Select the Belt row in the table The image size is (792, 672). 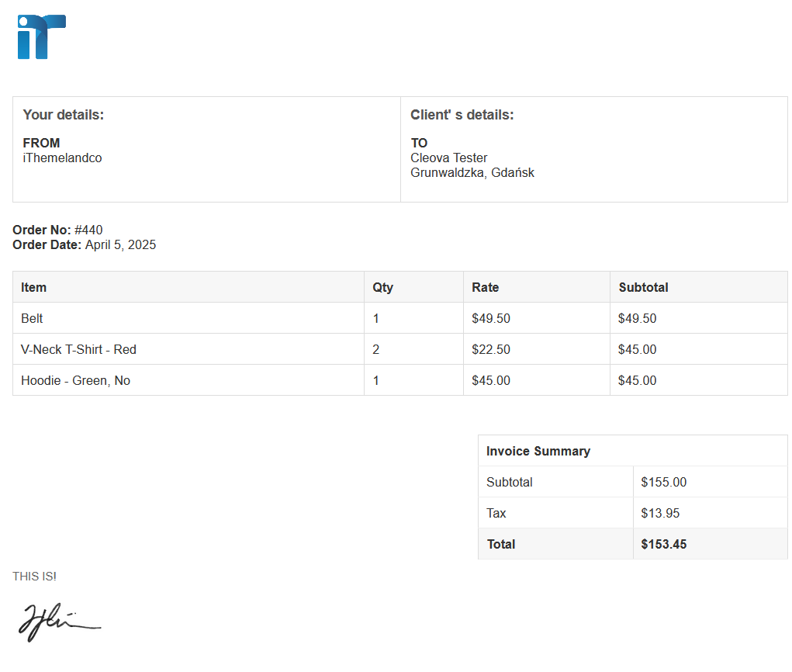[32, 318]
